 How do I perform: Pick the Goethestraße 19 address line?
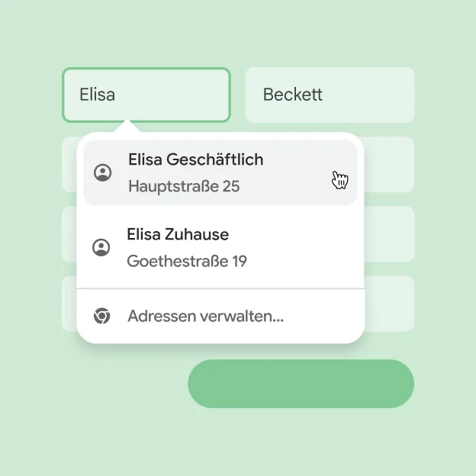[x=187, y=262]
